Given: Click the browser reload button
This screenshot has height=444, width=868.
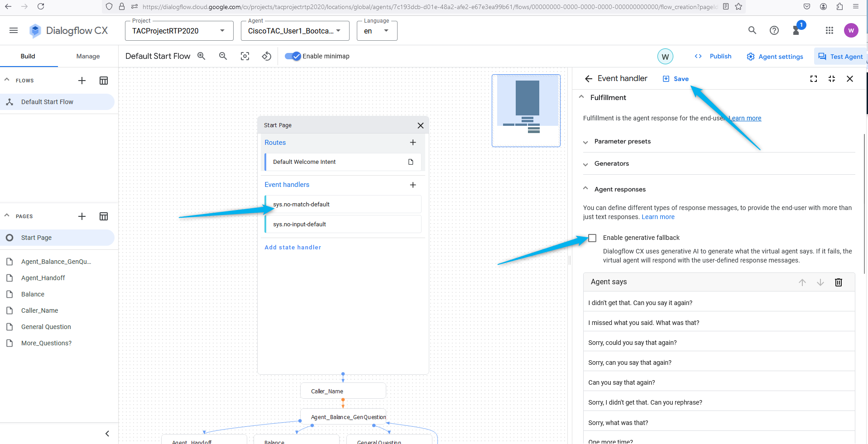Looking at the screenshot, I should click(x=41, y=6).
